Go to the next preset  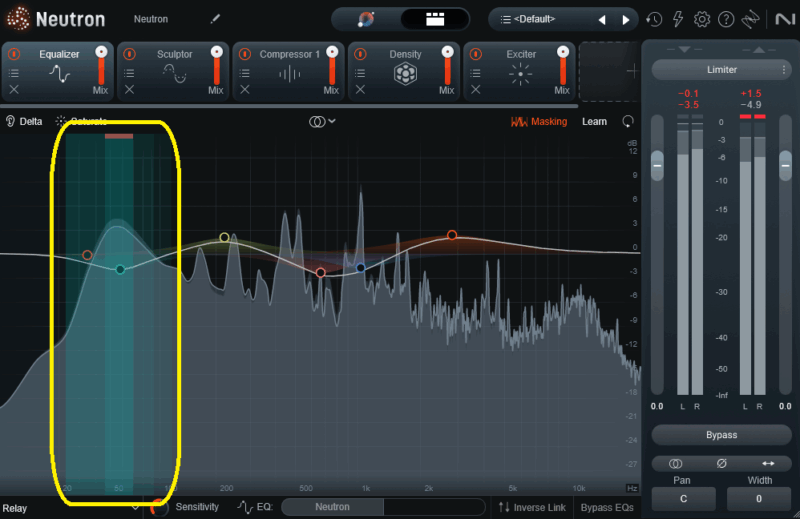point(626,20)
